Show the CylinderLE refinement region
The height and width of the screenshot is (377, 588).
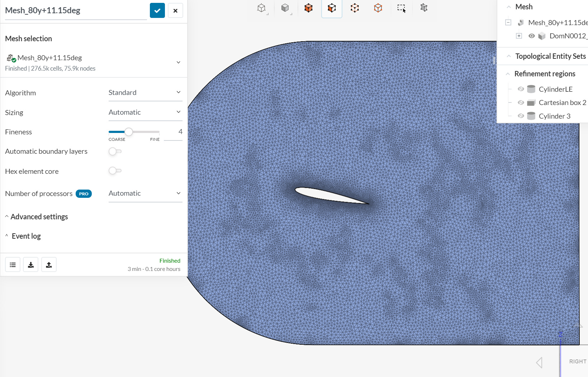pyautogui.click(x=521, y=89)
